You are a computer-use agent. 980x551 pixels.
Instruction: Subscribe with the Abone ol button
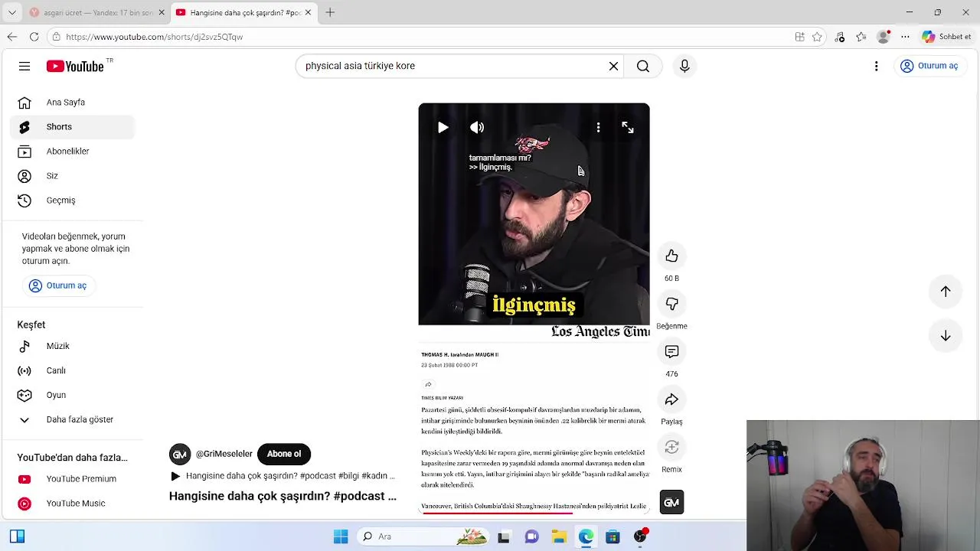click(x=284, y=454)
